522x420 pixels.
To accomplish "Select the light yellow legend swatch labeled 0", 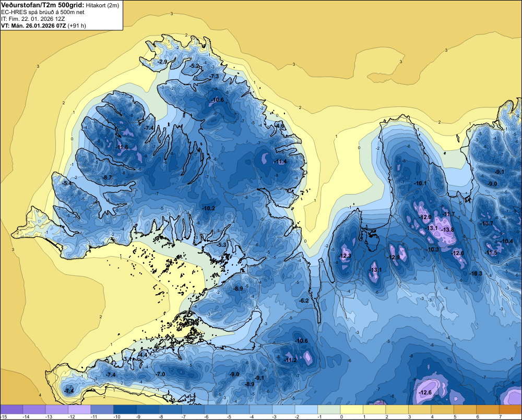I will pyautogui.click(x=352, y=410).
